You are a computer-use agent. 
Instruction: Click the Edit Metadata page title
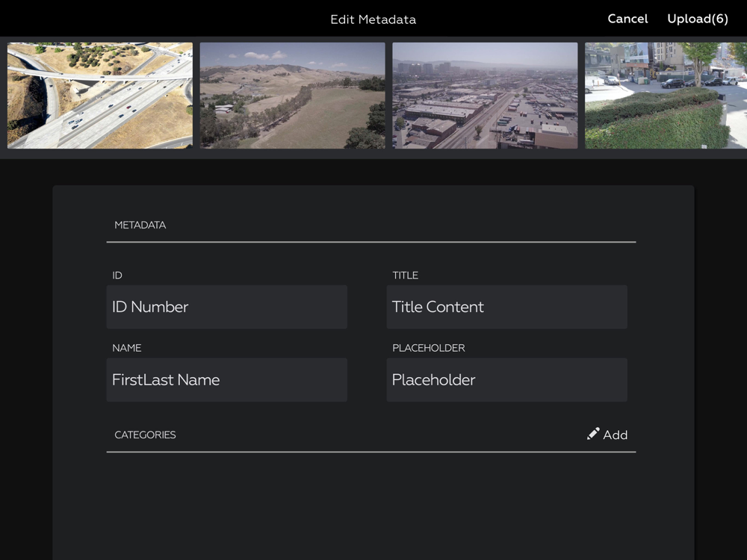373,19
